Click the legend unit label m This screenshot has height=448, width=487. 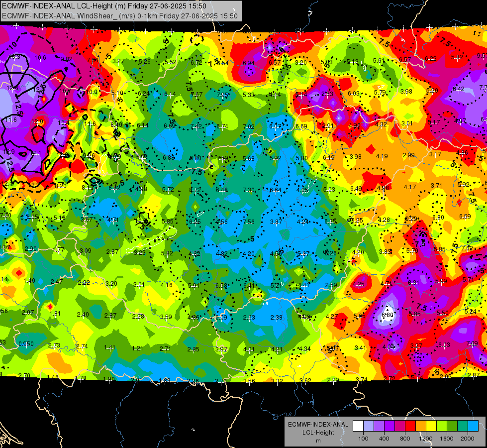click(x=318, y=441)
